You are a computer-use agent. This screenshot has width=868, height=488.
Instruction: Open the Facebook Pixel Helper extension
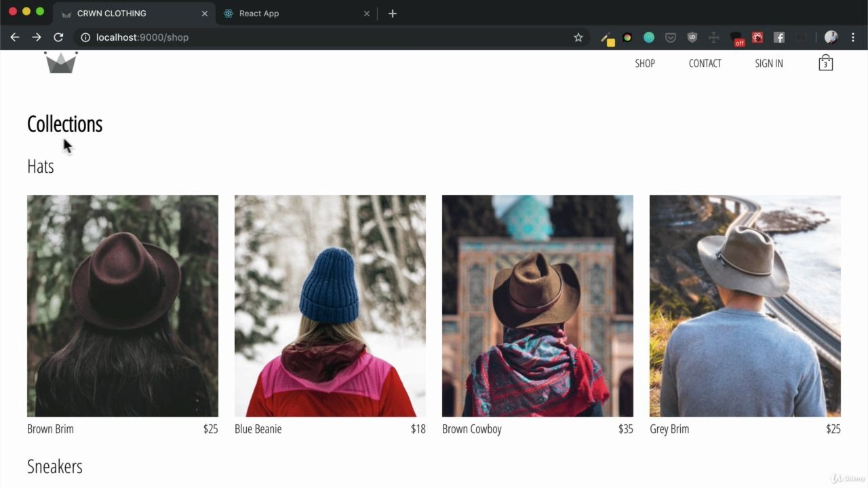coord(778,37)
